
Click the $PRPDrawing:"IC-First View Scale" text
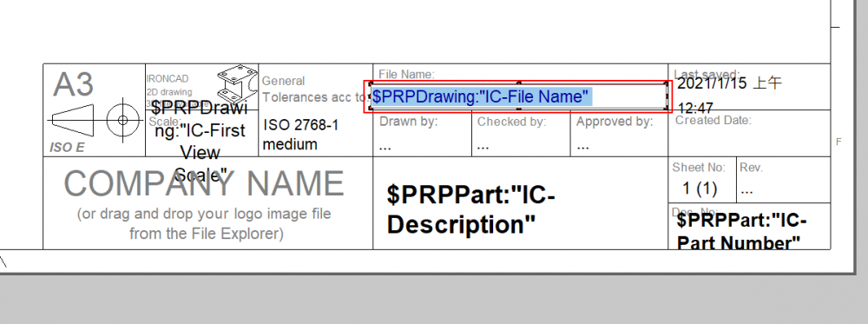click(x=201, y=142)
